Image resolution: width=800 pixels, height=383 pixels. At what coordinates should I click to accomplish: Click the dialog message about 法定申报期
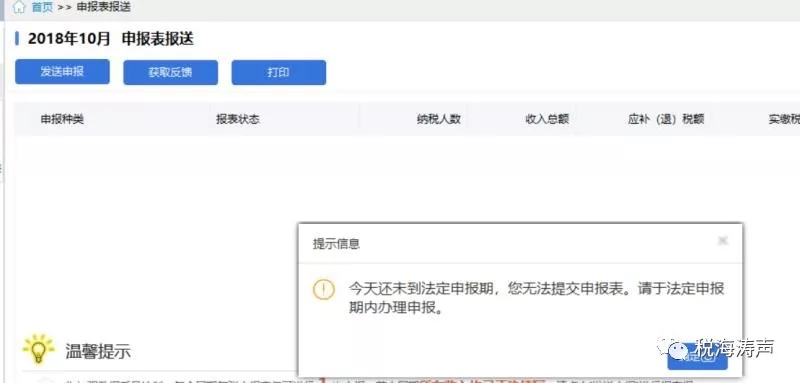click(536, 298)
